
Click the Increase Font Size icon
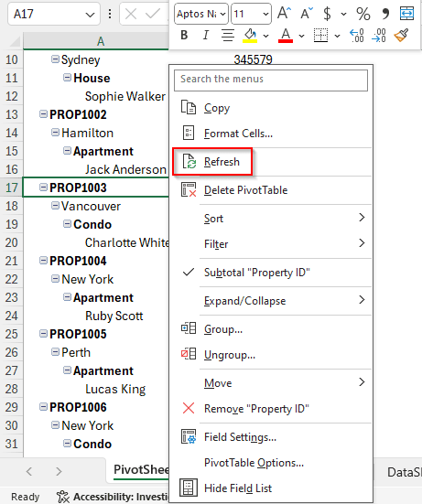[285, 14]
